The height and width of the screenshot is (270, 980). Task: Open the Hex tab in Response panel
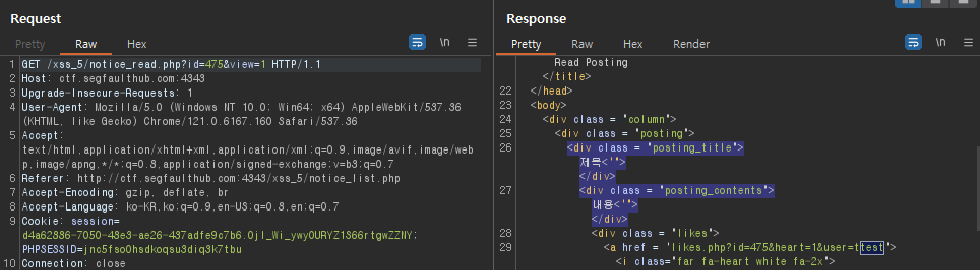click(x=633, y=44)
